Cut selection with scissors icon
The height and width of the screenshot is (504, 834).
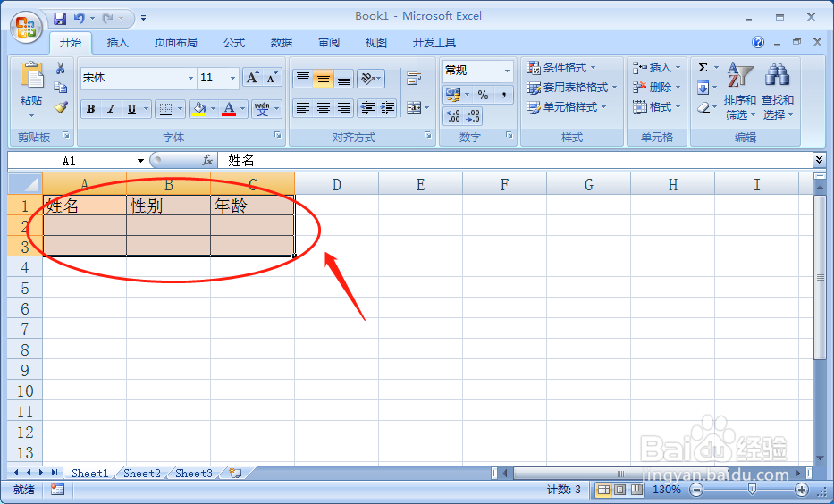click(x=61, y=68)
